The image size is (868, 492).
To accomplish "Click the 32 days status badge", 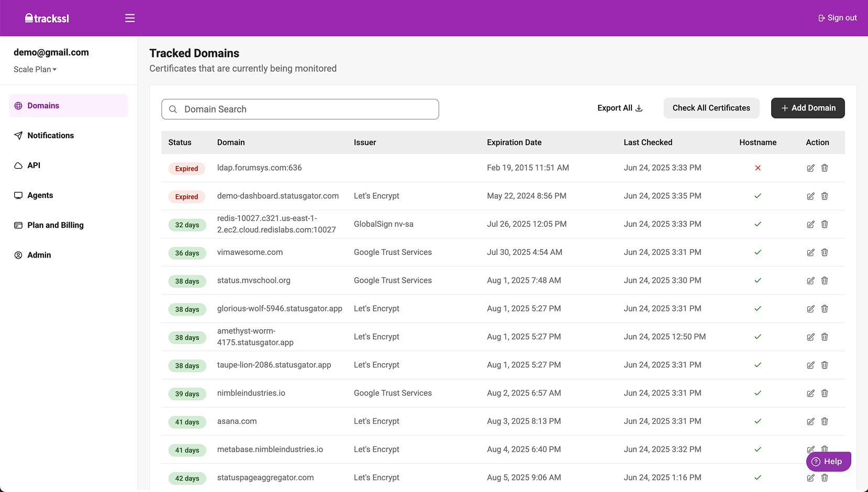I will (x=187, y=225).
